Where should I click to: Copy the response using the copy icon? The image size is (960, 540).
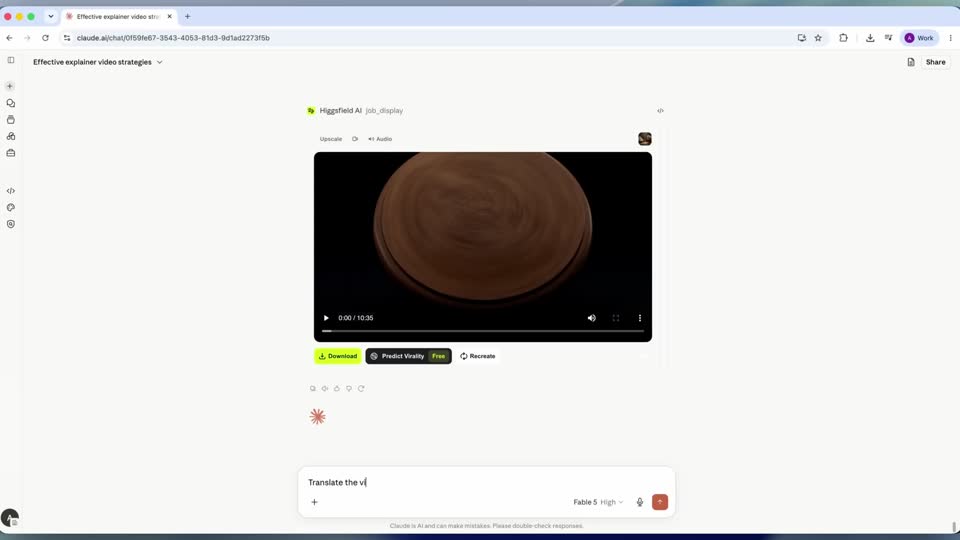[x=313, y=389]
